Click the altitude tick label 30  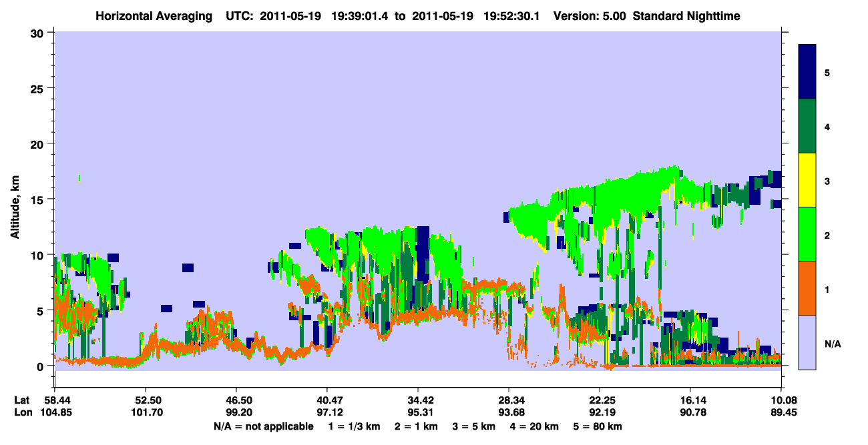tap(39, 32)
